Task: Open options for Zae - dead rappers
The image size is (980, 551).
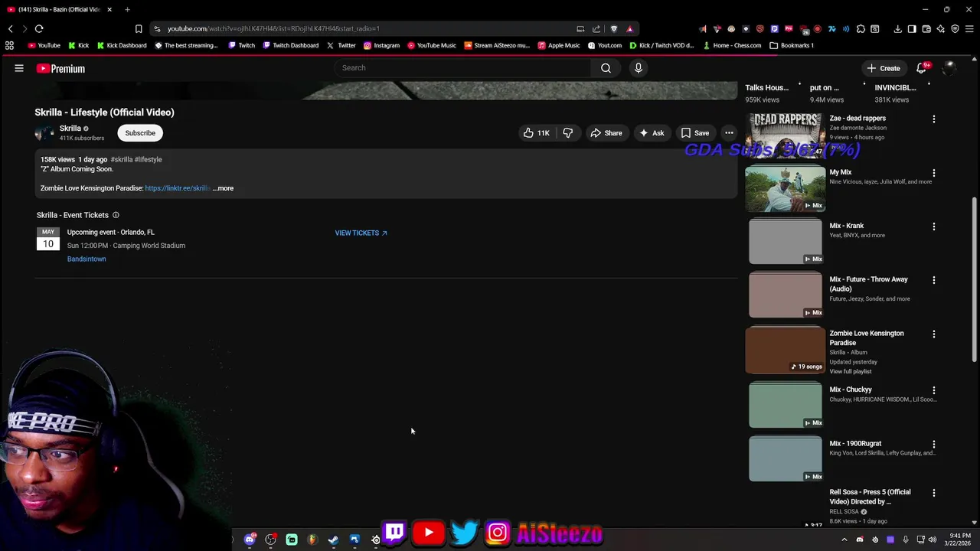Action: 934,119
